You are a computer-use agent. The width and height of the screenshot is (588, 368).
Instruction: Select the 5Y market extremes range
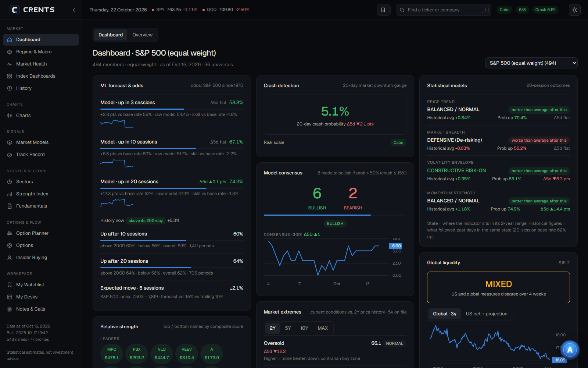pos(288,328)
